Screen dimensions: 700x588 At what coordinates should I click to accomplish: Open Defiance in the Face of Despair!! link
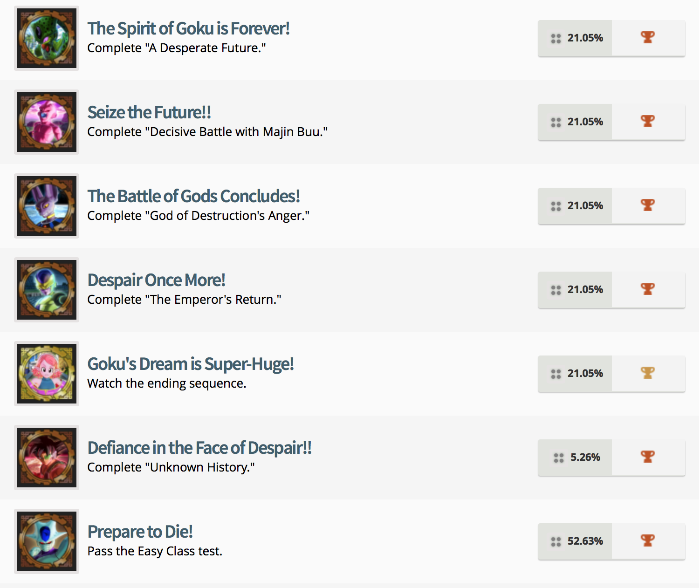[x=199, y=448]
